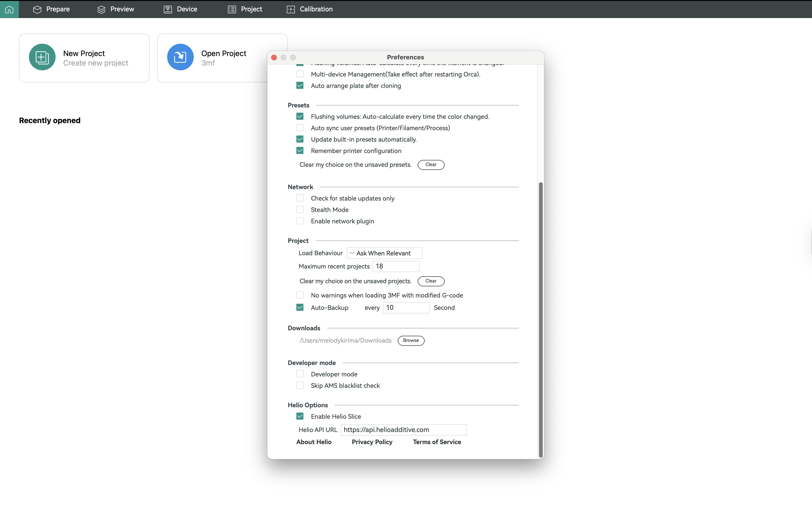Click the Device monitor icon

(168, 10)
